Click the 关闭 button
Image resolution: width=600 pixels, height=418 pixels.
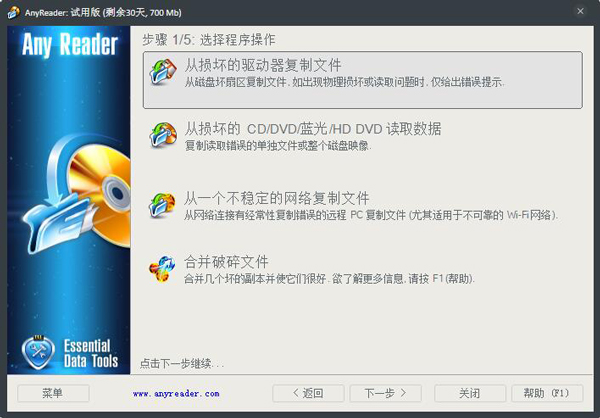click(470, 393)
